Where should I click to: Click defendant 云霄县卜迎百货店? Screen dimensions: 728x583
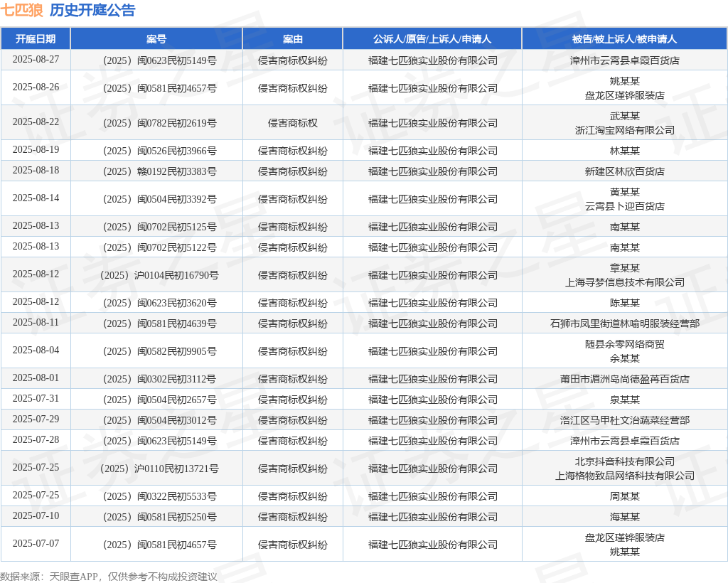click(x=624, y=206)
